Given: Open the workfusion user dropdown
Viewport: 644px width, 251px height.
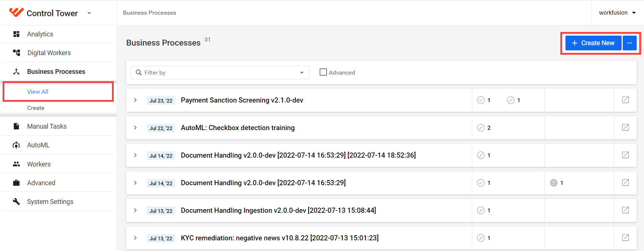Looking at the screenshot, I should [617, 12].
